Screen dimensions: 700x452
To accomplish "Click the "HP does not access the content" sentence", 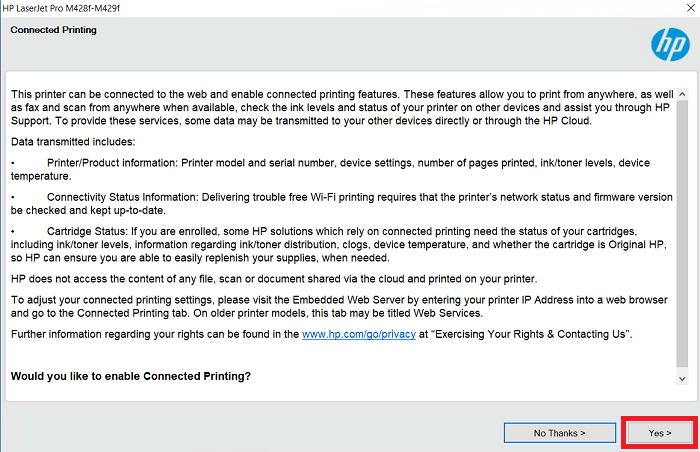I will tap(274, 279).
